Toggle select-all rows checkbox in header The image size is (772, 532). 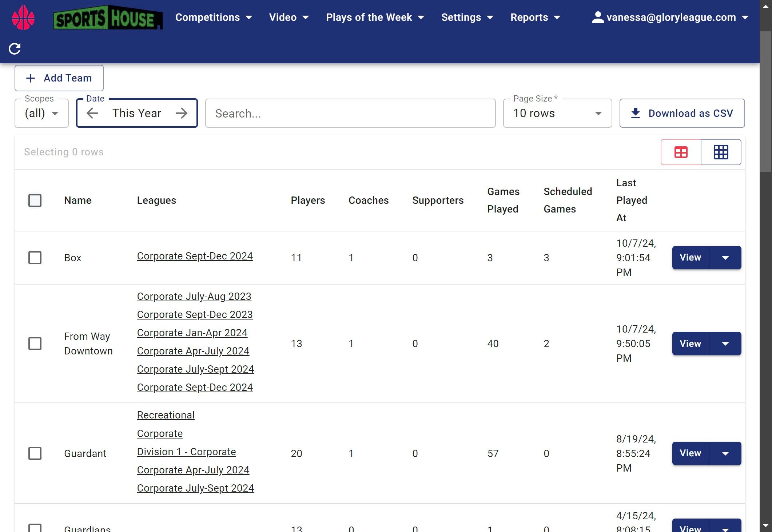(x=35, y=200)
